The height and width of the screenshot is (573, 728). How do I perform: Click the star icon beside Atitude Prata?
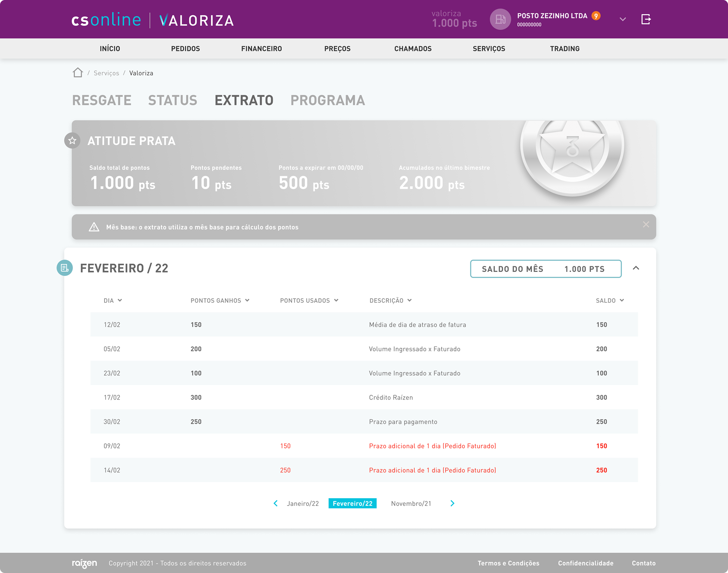(x=72, y=141)
